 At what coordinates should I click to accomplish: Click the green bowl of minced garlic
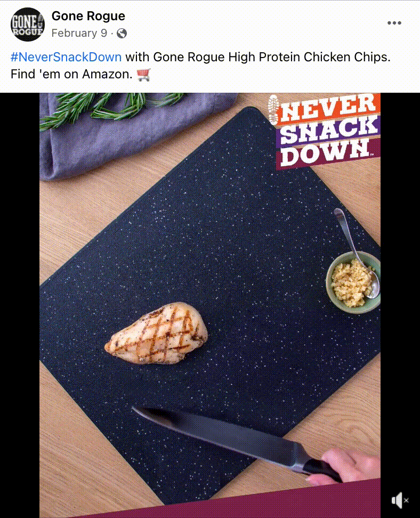(353, 282)
